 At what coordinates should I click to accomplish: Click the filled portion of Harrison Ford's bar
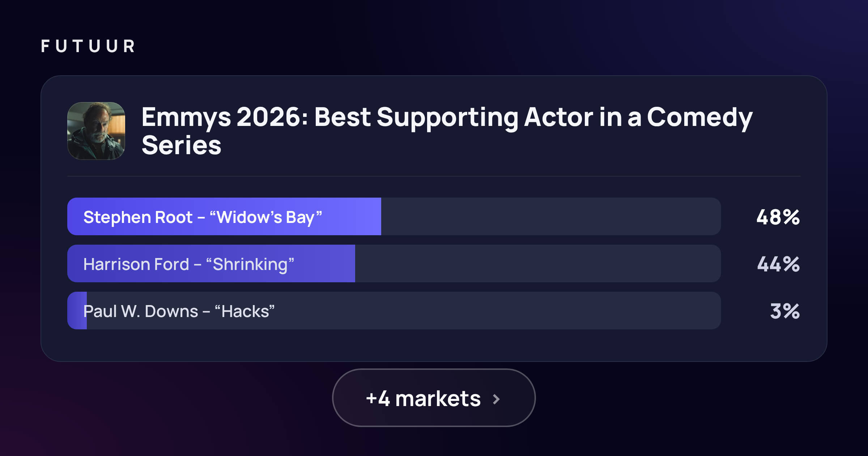point(211,263)
